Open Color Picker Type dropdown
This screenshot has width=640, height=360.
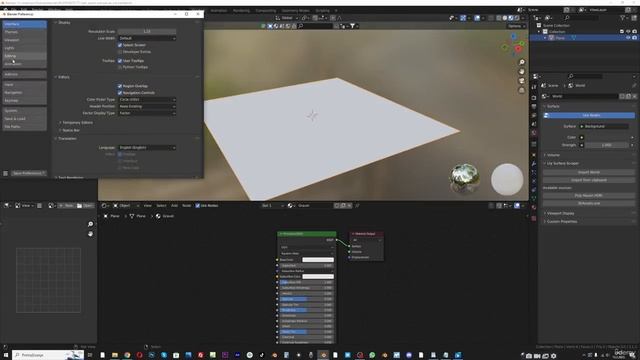pyautogui.click(x=147, y=100)
